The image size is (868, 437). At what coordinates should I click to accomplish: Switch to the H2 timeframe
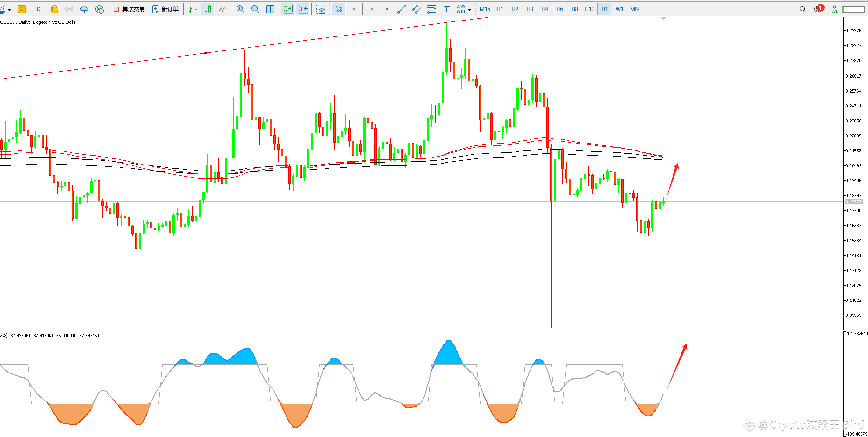(515, 9)
